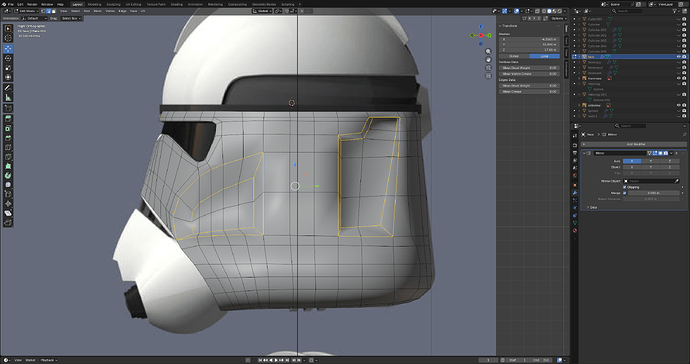The width and height of the screenshot is (690, 364).
Task: Enable Face select mode
Action: click(54, 11)
